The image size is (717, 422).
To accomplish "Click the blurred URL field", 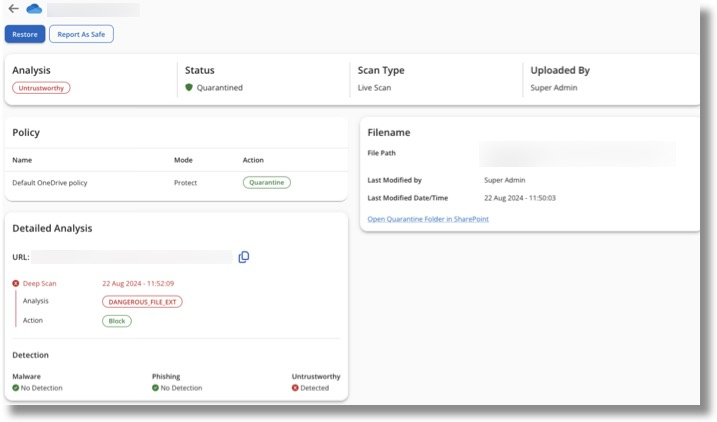I will 132,257.
